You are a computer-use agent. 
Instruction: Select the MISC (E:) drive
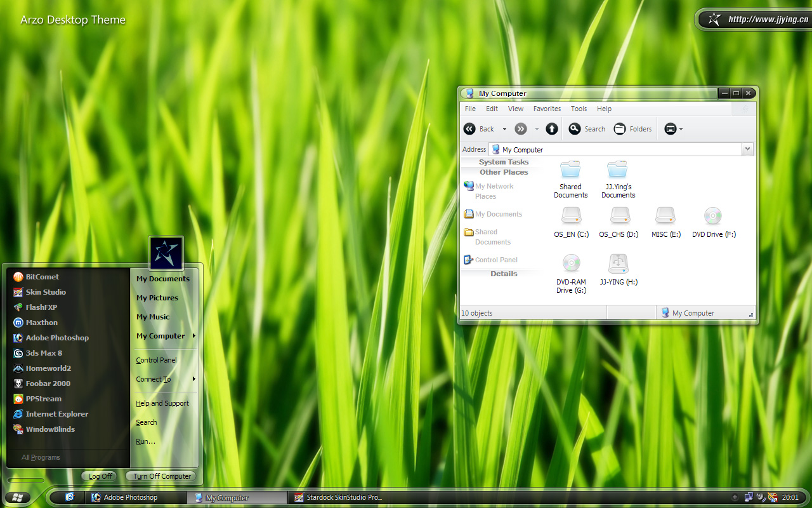point(666,222)
